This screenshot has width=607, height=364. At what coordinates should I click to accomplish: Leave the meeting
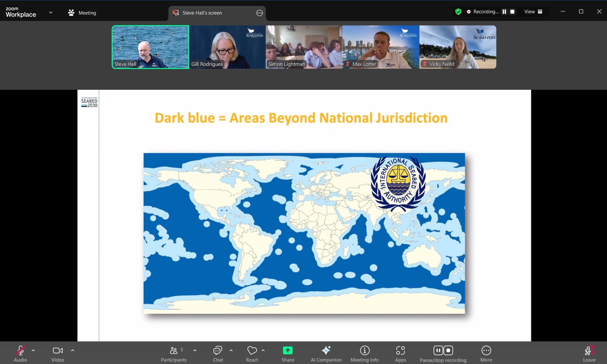click(x=589, y=354)
